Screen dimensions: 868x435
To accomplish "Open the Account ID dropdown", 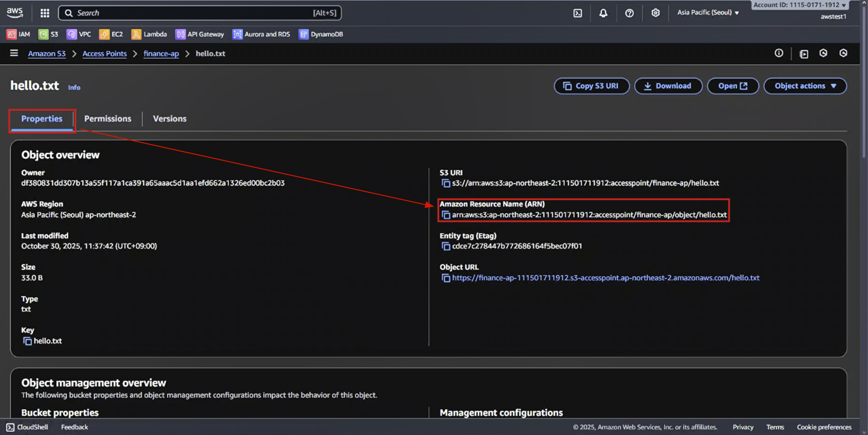I will pos(800,5).
